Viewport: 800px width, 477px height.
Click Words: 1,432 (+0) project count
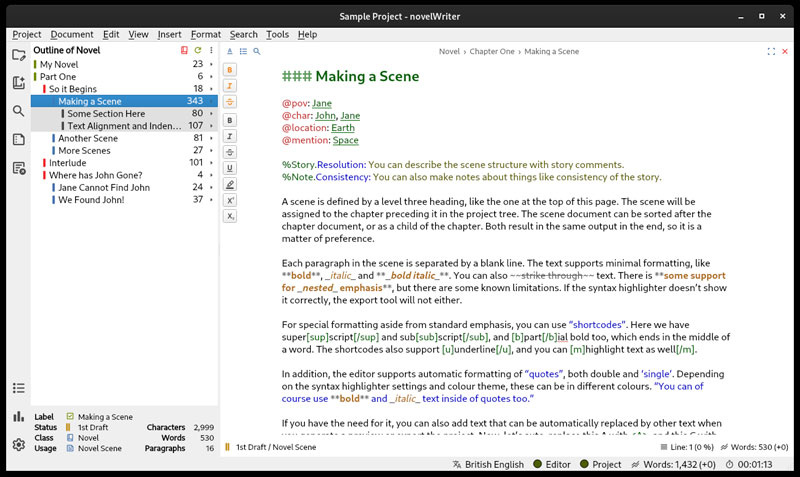[x=673, y=464]
